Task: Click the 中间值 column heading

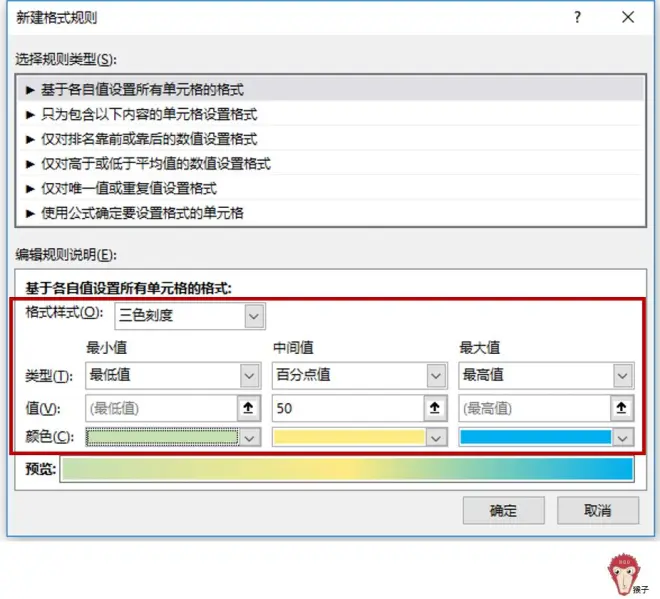Action: pyautogui.click(x=293, y=348)
